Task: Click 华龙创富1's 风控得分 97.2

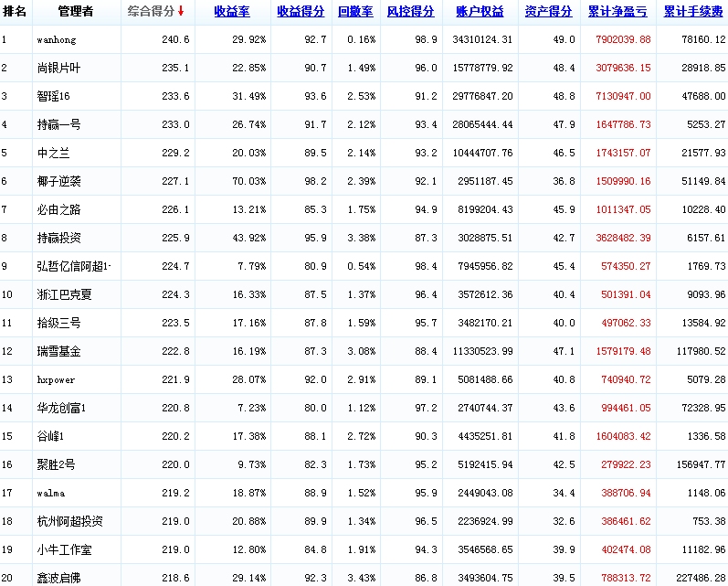Action: pyautogui.click(x=427, y=408)
